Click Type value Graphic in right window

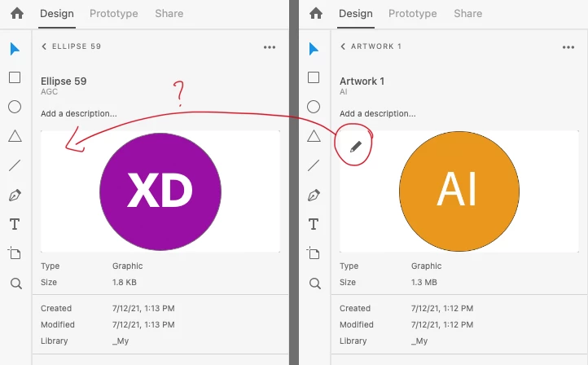(427, 266)
